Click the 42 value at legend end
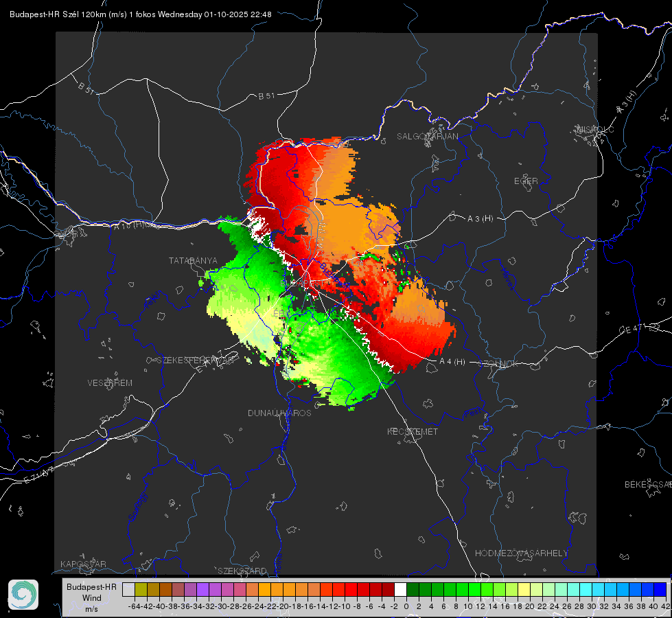 click(x=666, y=606)
